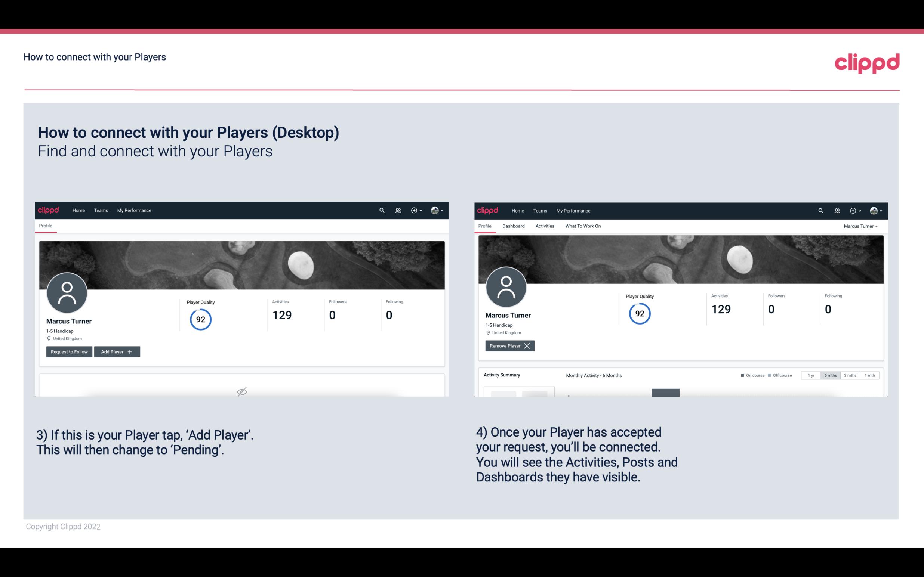
Task: Toggle 'On course' activity display checkbox
Action: [x=740, y=375]
